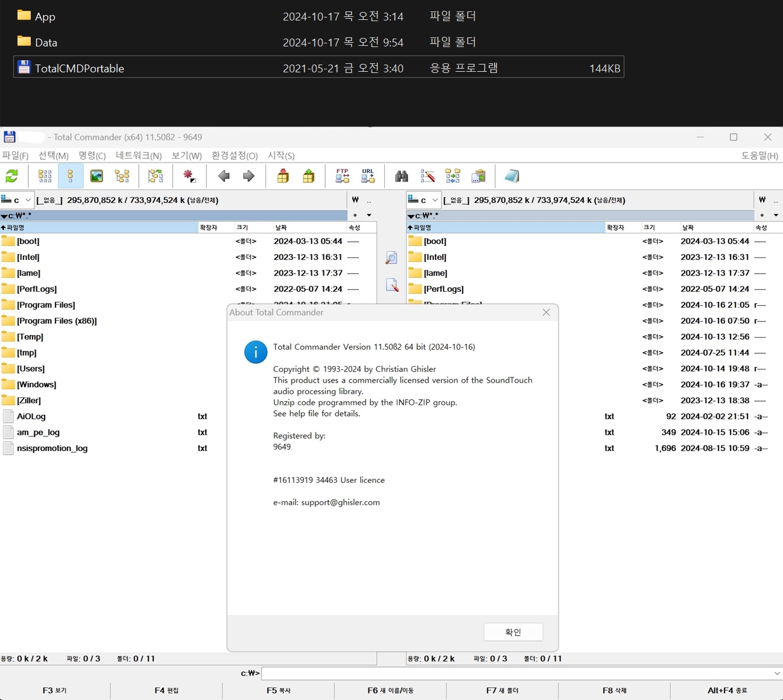Image resolution: width=783 pixels, height=700 pixels.
Task: Select TotalCMDPortable in Explorer window
Action: coord(319,67)
